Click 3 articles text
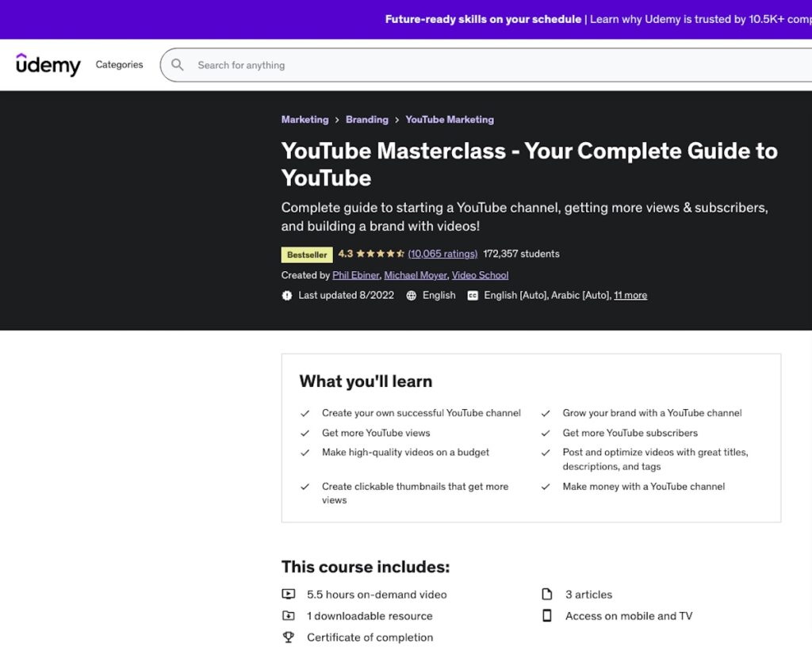Screen dimensions: 812x654 click(x=589, y=595)
